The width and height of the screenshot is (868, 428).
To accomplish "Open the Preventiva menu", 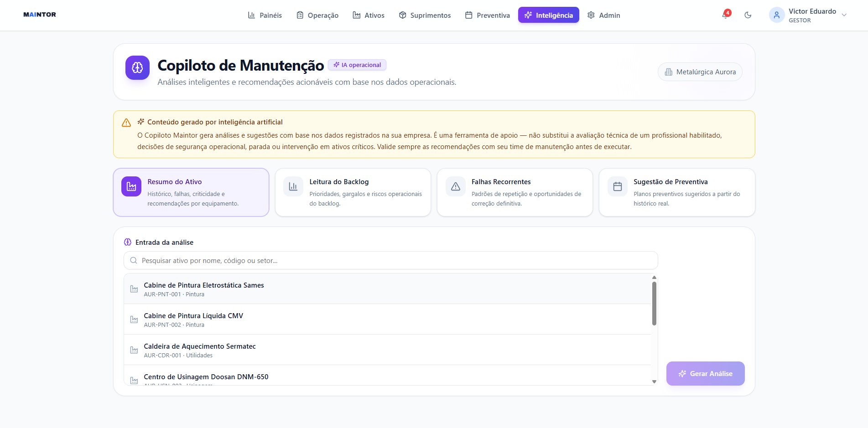I will [487, 15].
